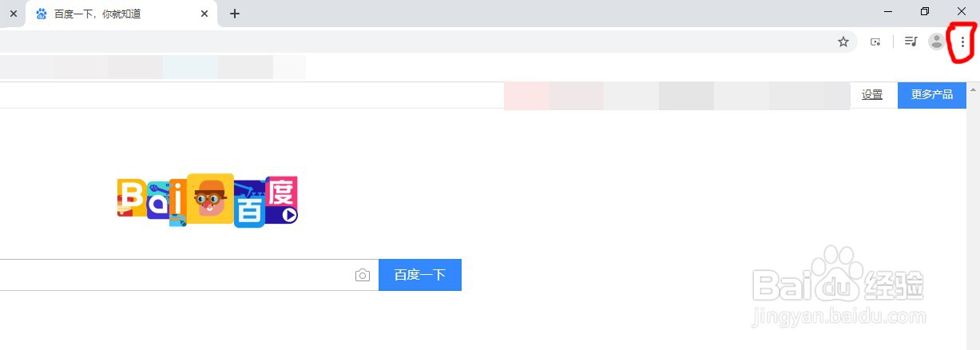Viewport: 980px width, 350px height.
Task: Open Chrome's three-dot menu
Action: (x=962, y=42)
